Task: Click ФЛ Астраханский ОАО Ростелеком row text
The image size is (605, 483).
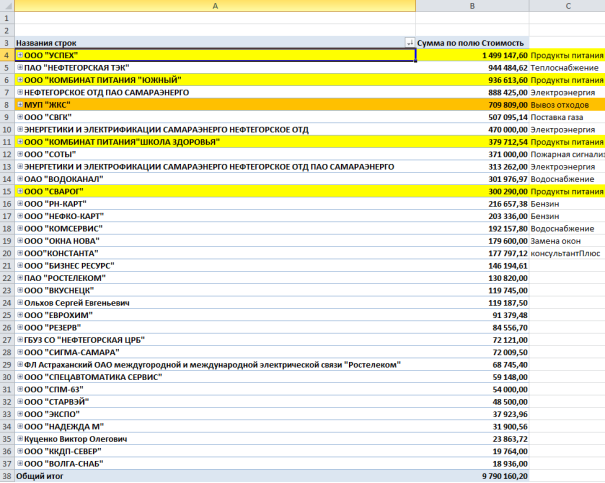Action: click(x=212, y=365)
